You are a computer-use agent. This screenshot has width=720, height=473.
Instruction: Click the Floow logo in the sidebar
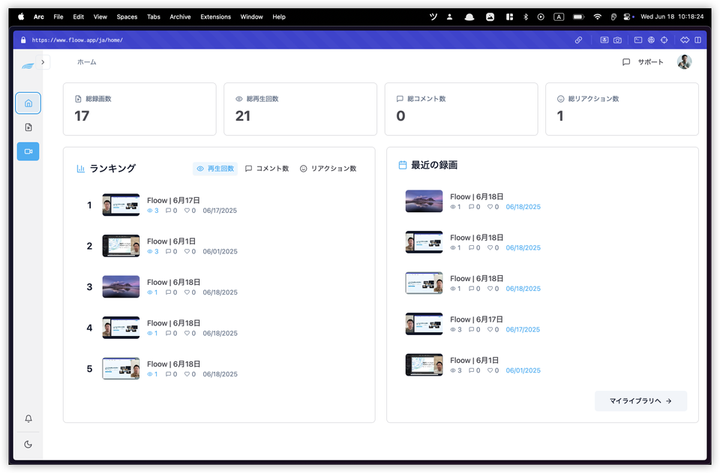click(28, 66)
